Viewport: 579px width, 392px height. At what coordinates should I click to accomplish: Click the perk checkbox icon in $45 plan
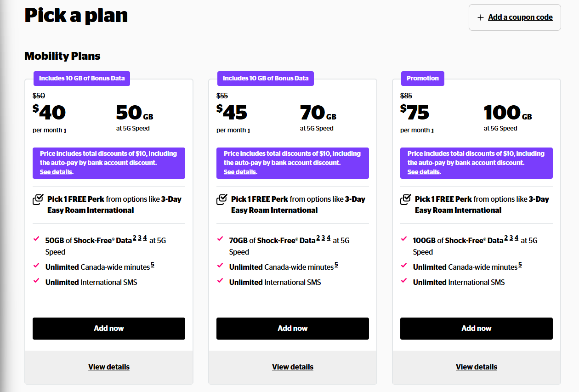pos(222,199)
